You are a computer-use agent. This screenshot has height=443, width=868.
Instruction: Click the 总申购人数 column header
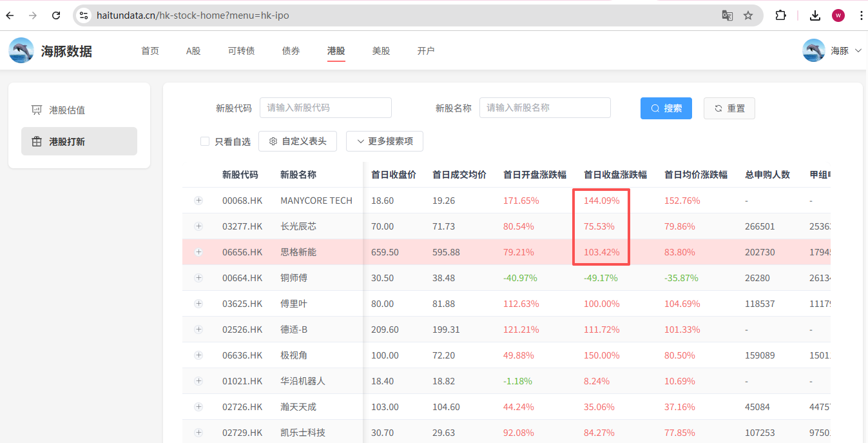click(767, 175)
